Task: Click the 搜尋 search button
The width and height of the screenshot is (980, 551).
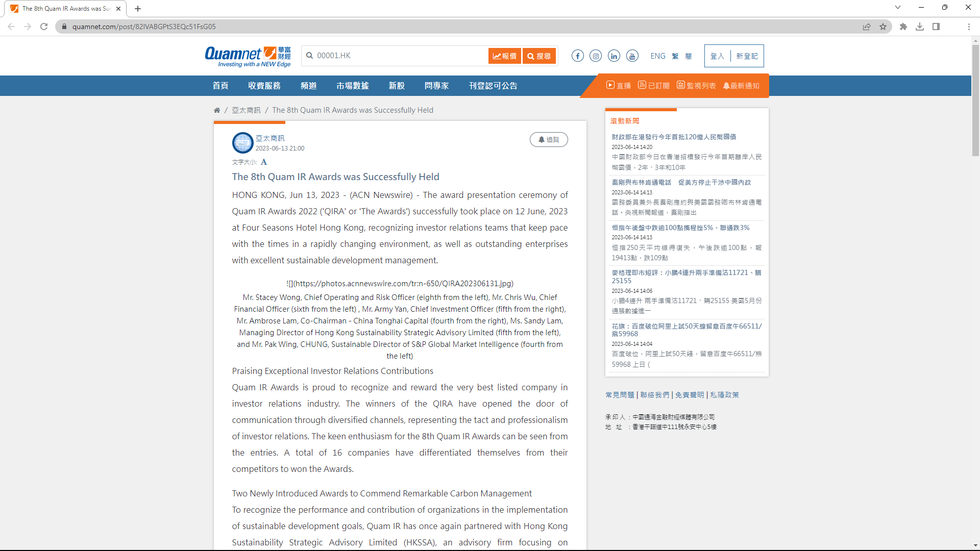Action: tap(539, 56)
